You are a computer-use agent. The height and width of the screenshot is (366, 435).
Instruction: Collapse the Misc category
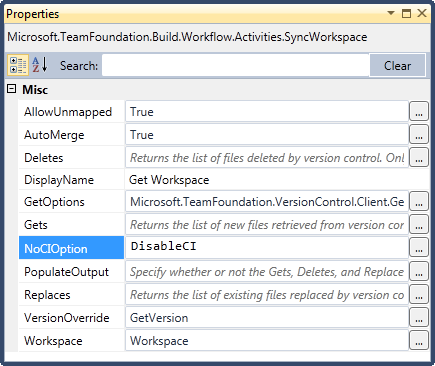12,89
